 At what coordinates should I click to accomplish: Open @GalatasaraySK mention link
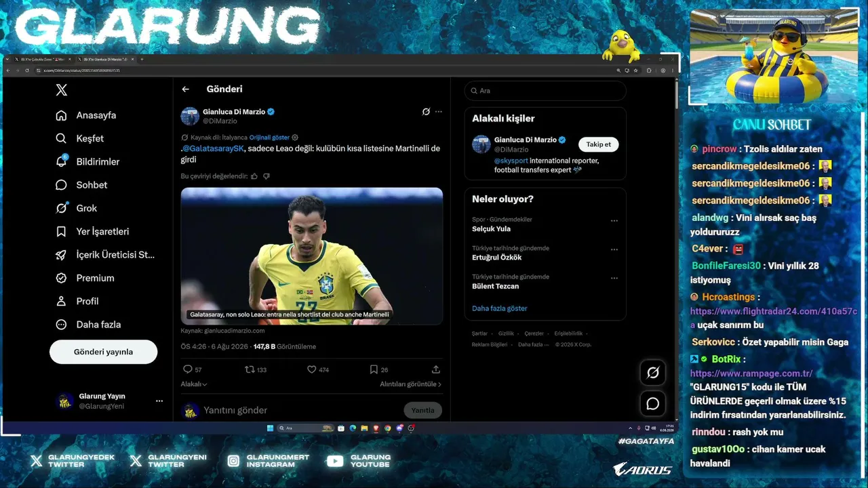tap(213, 148)
